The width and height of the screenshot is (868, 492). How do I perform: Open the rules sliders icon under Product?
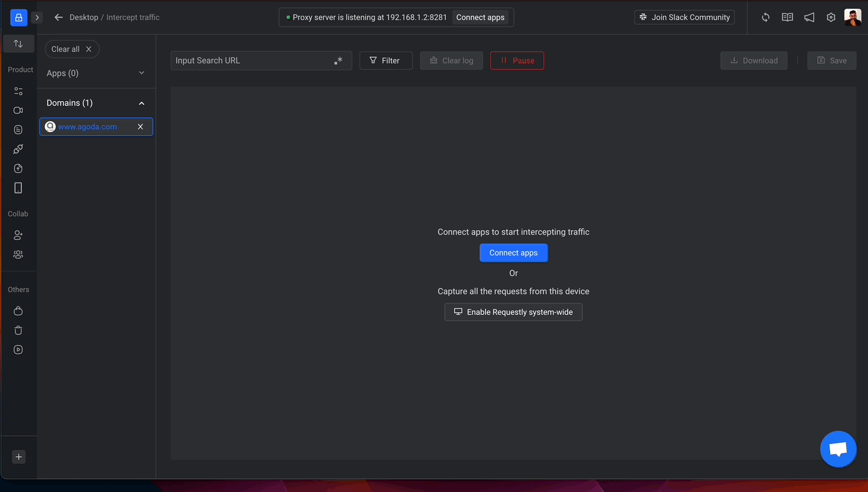click(18, 91)
